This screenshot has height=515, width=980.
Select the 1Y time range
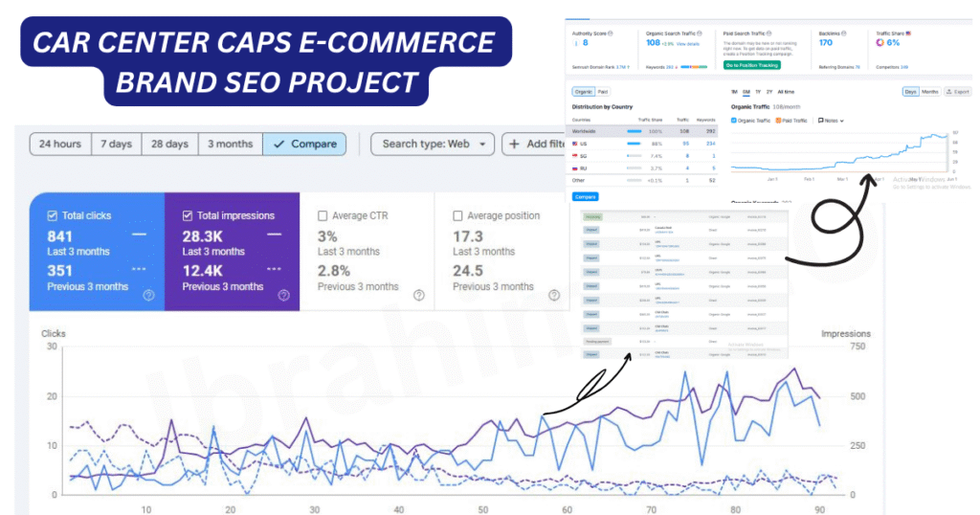click(756, 92)
